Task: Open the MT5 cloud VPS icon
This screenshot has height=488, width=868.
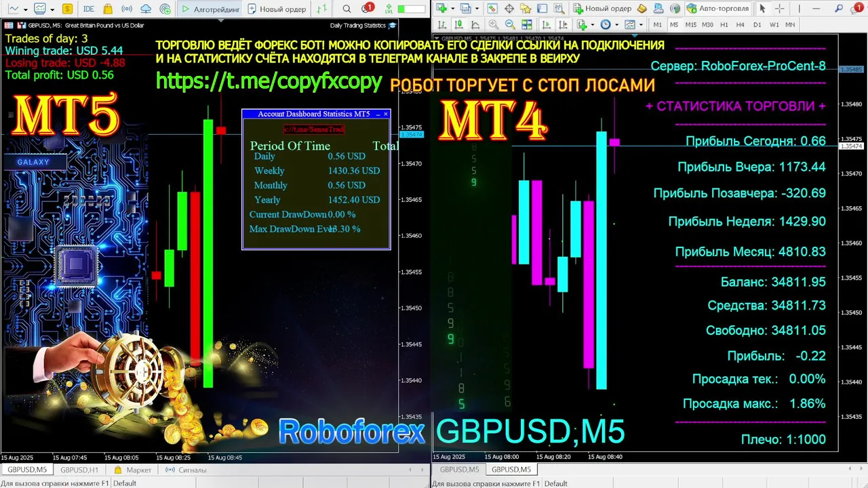Action: coord(146,9)
